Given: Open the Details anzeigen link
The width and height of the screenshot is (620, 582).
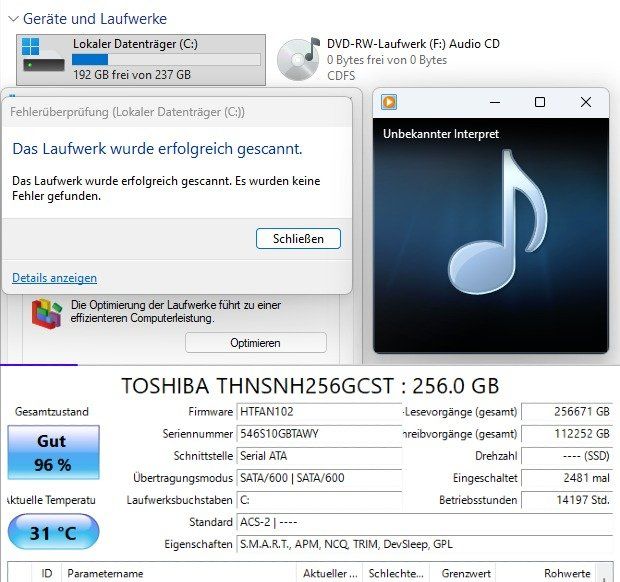Looking at the screenshot, I should coord(55,278).
